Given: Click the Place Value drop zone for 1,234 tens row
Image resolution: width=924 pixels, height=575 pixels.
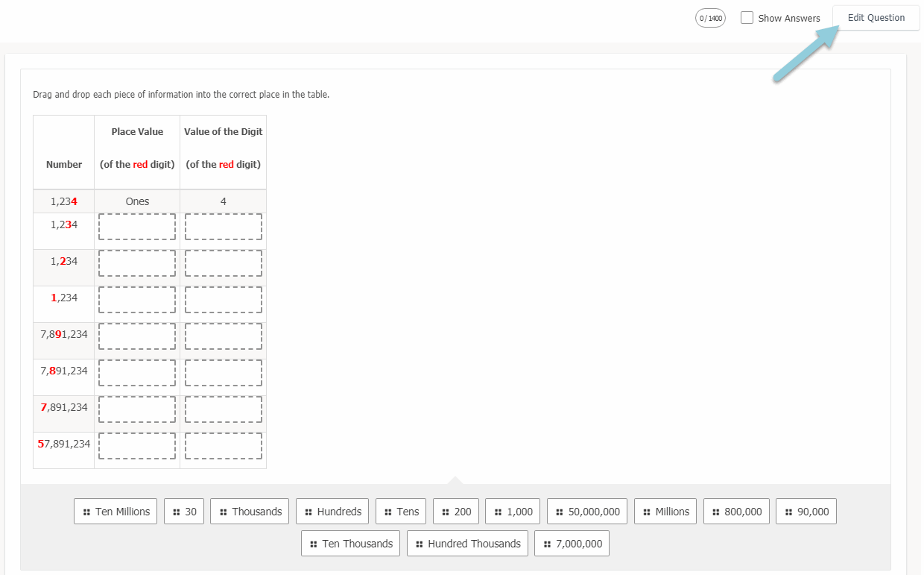Looking at the screenshot, I should click(137, 227).
